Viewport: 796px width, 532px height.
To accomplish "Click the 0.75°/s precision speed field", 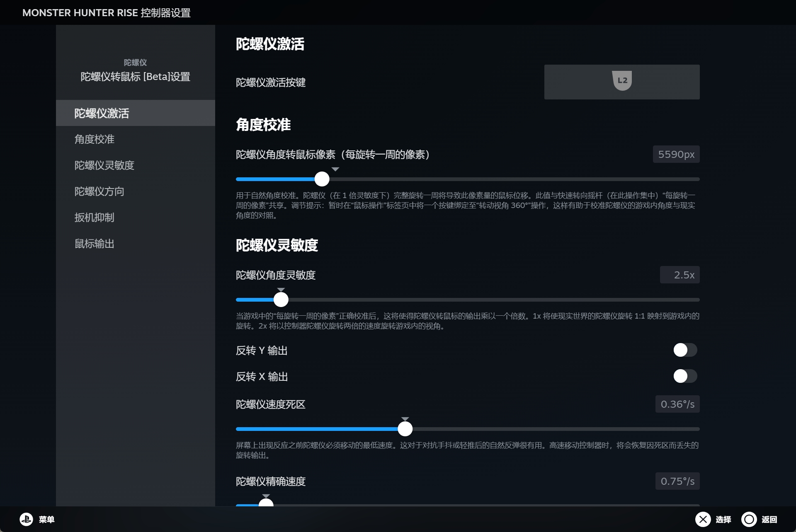I will coord(677,481).
